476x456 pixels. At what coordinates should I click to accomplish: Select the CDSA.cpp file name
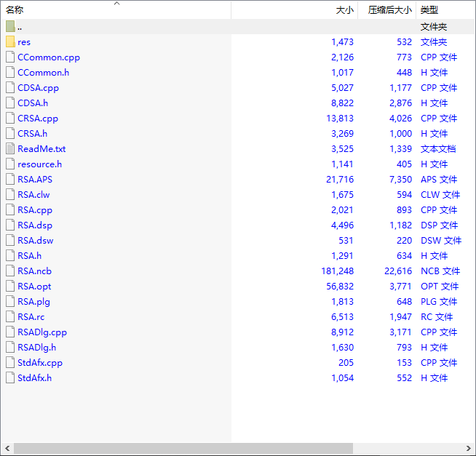[39, 88]
